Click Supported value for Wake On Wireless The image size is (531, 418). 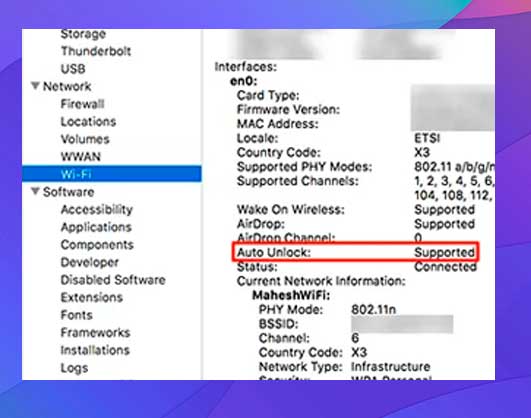point(445,210)
